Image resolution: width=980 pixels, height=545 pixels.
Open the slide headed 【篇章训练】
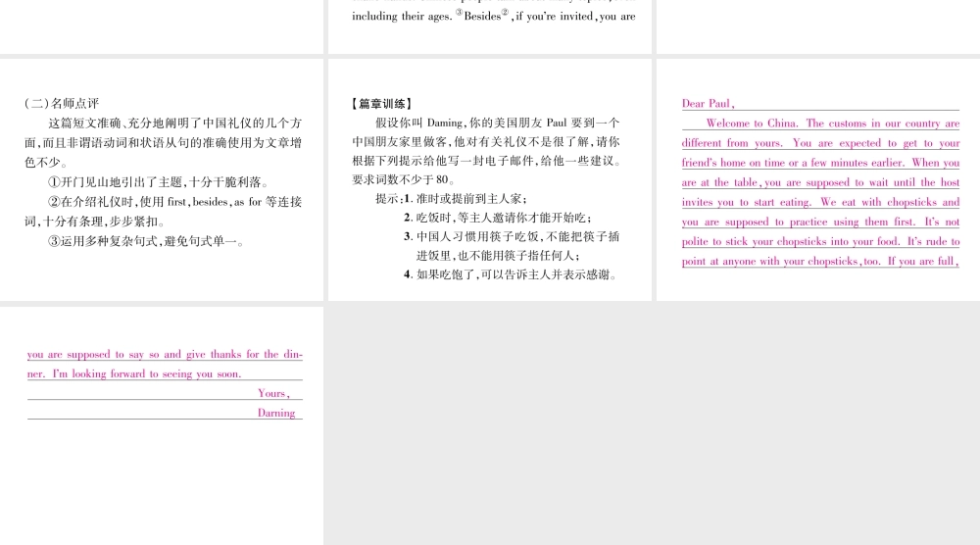490,180
